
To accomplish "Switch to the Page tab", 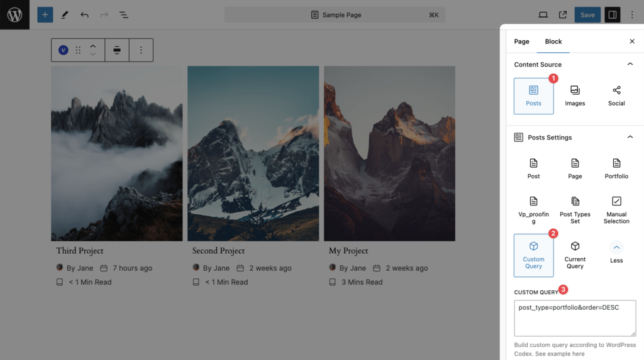I will click(521, 41).
